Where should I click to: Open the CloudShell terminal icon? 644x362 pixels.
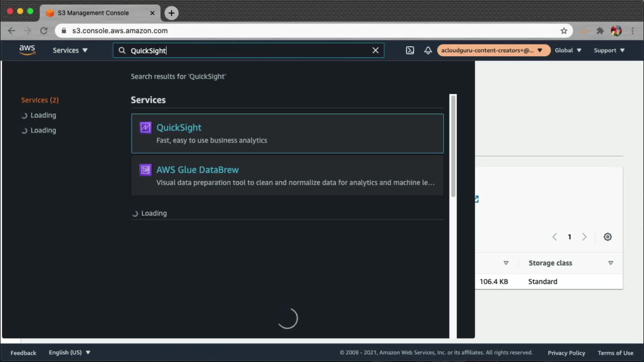click(x=410, y=50)
